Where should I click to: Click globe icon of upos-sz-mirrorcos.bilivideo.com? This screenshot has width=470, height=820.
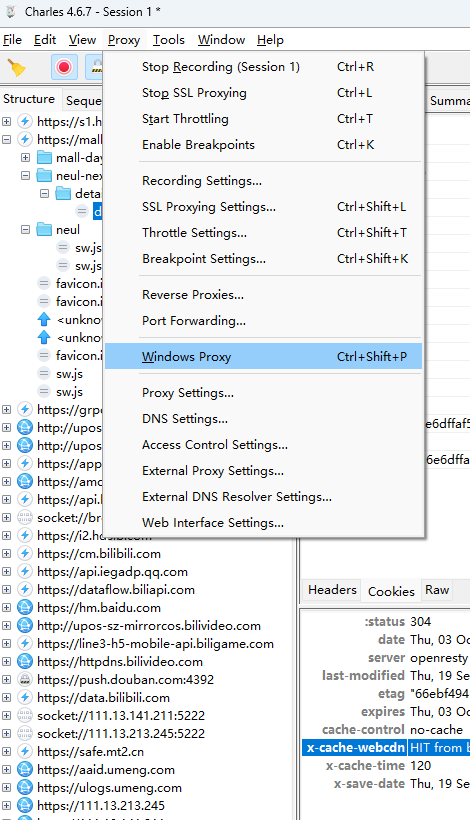(x=25, y=625)
